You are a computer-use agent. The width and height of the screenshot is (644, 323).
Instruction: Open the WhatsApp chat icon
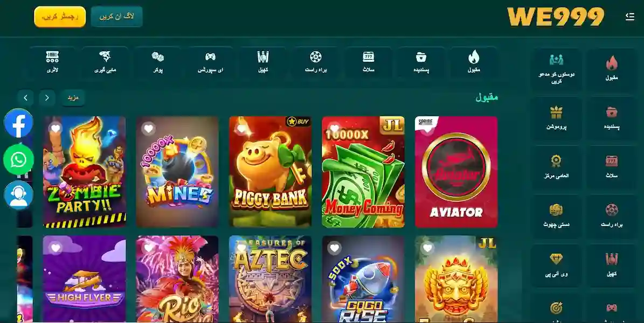click(x=18, y=159)
